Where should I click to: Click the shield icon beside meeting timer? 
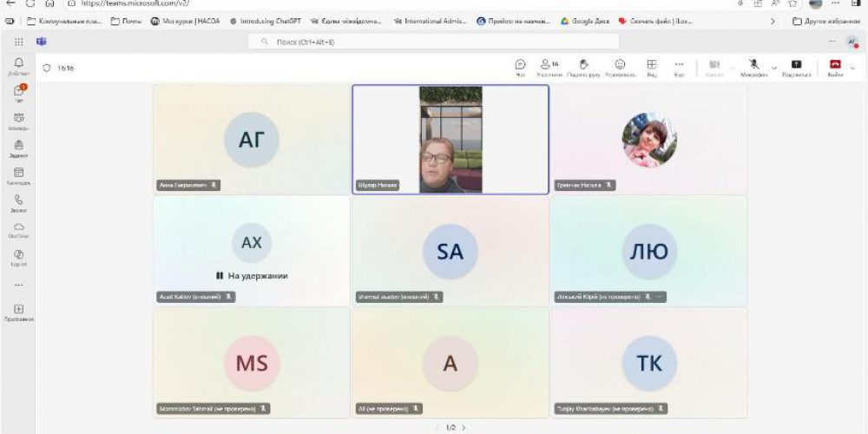47,68
